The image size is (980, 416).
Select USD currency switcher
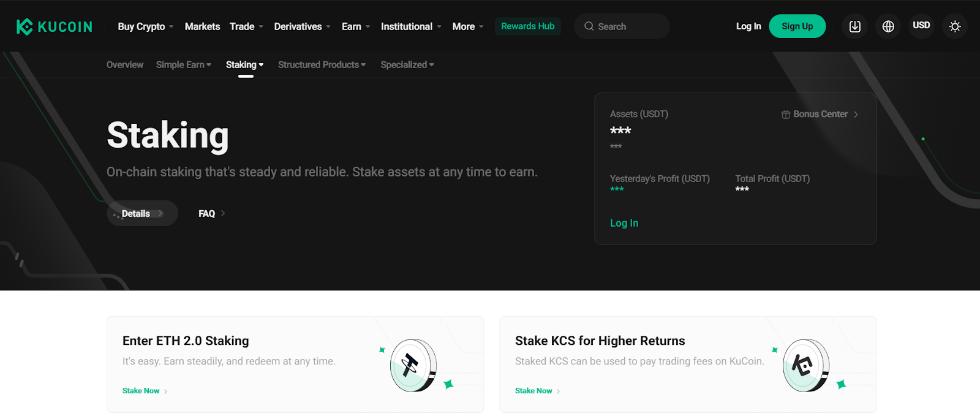click(x=921, y=26)
